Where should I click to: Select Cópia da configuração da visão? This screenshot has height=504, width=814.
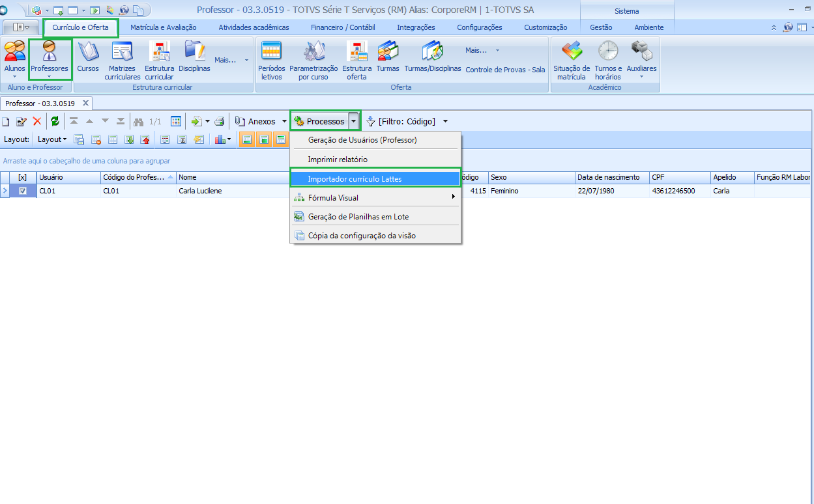375,236
